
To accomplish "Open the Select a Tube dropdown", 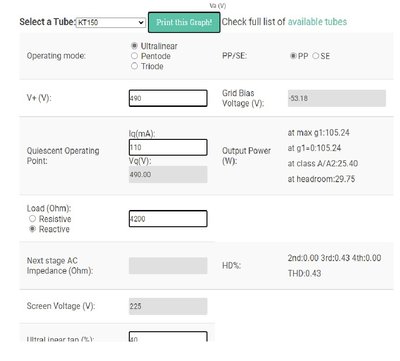I will coord(110,22).
